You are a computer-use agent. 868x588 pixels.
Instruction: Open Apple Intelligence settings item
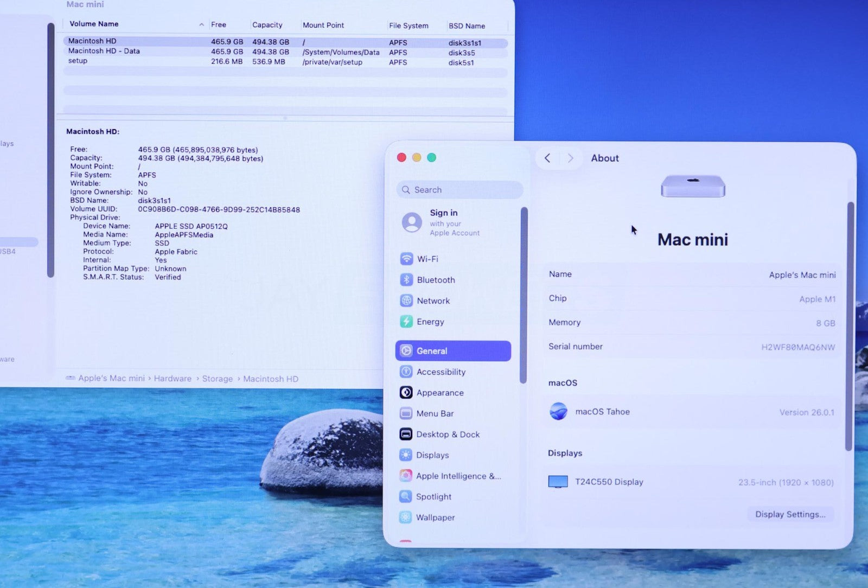pyautogui.click(x=458, y=476)
